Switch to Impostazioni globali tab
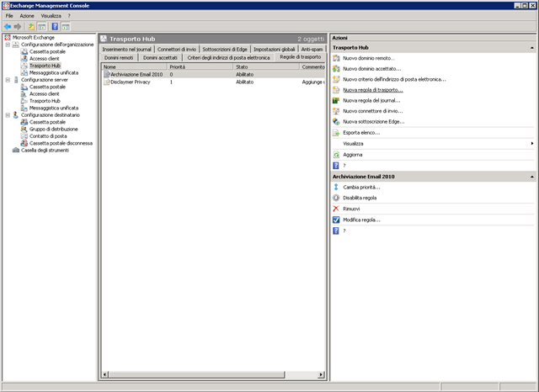The width and height of the screenshot is (539, 392). coord(275,49)
